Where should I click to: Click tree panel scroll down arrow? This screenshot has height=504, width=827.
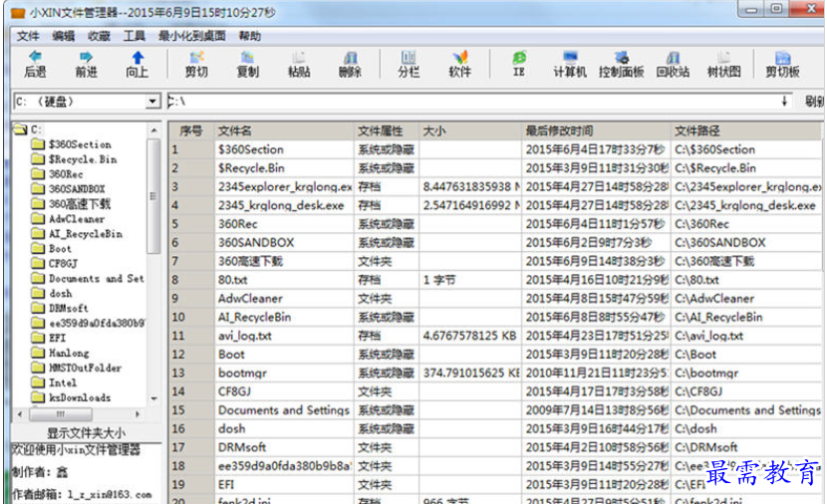pyautogui.click(x=153, y=398)
